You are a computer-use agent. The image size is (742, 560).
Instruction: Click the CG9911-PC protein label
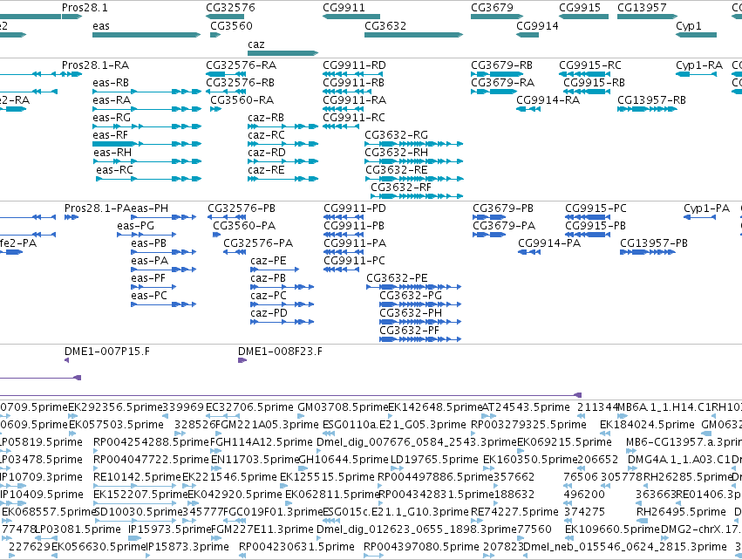355,261
